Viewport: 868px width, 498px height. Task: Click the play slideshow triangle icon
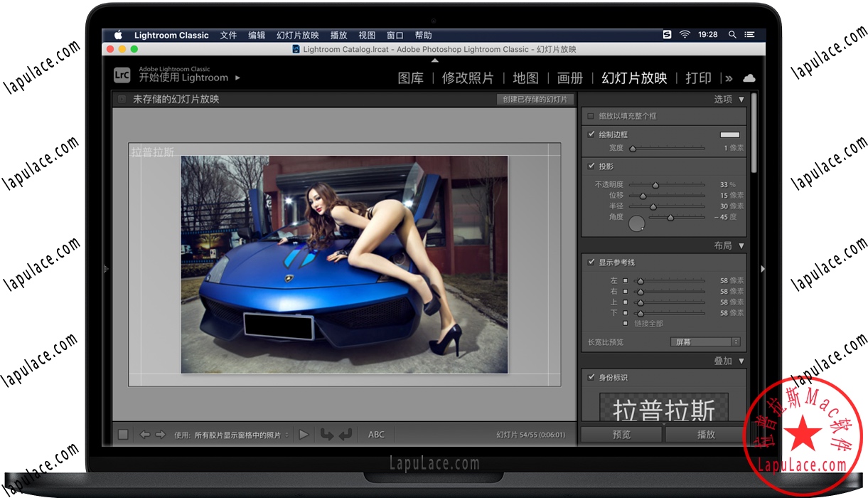304,434
